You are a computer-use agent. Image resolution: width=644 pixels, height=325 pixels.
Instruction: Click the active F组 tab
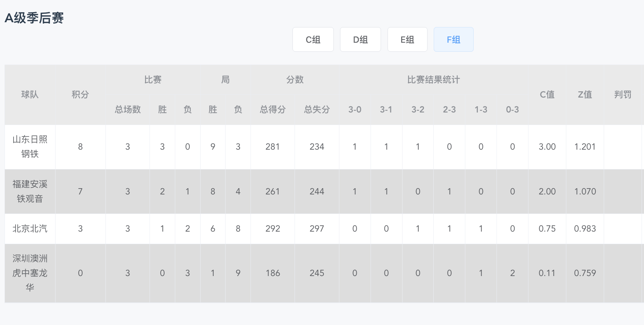(454, 40)
